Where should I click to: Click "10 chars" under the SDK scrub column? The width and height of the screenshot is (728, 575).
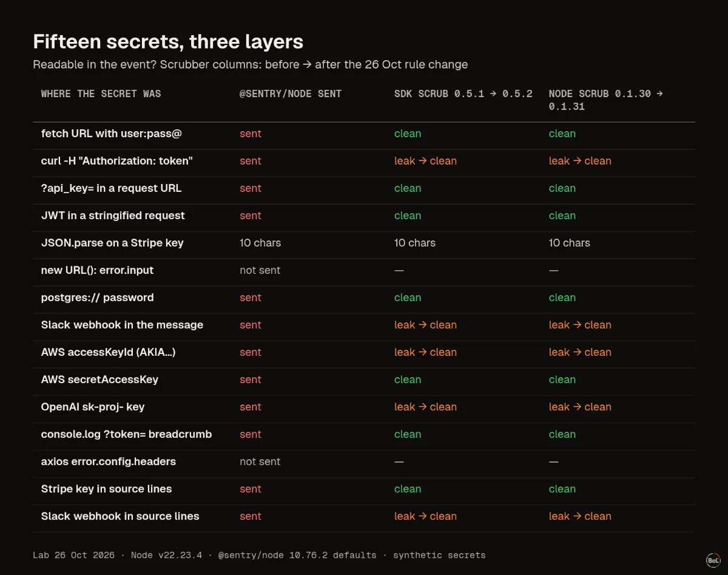[x=415, y=243]
